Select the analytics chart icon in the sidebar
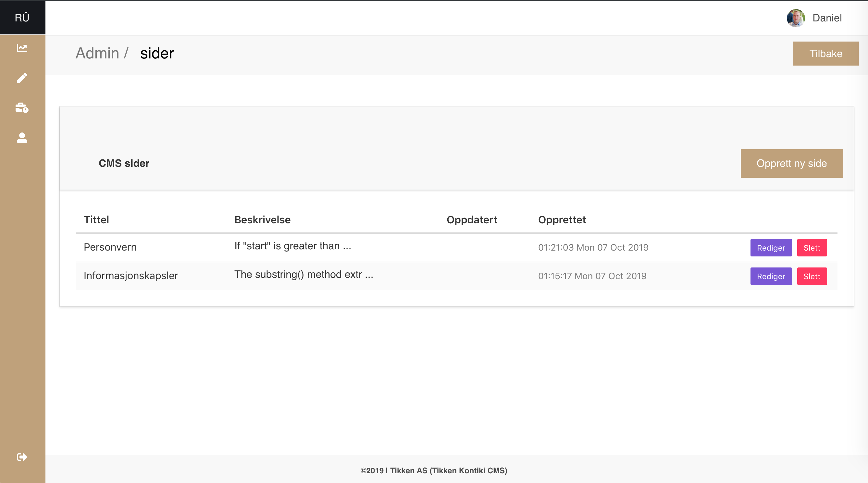 click(x=22, y=48)
